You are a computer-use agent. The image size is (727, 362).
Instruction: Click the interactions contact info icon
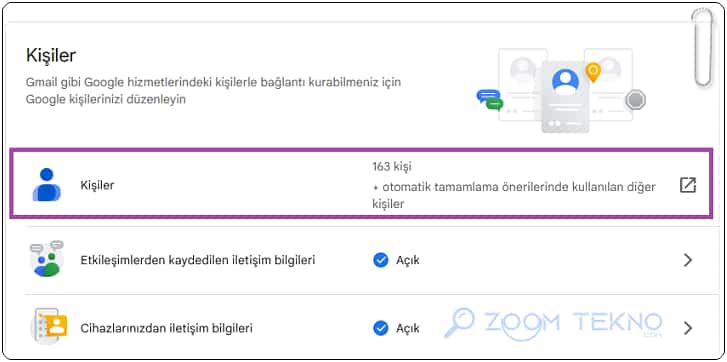(46, 259)
